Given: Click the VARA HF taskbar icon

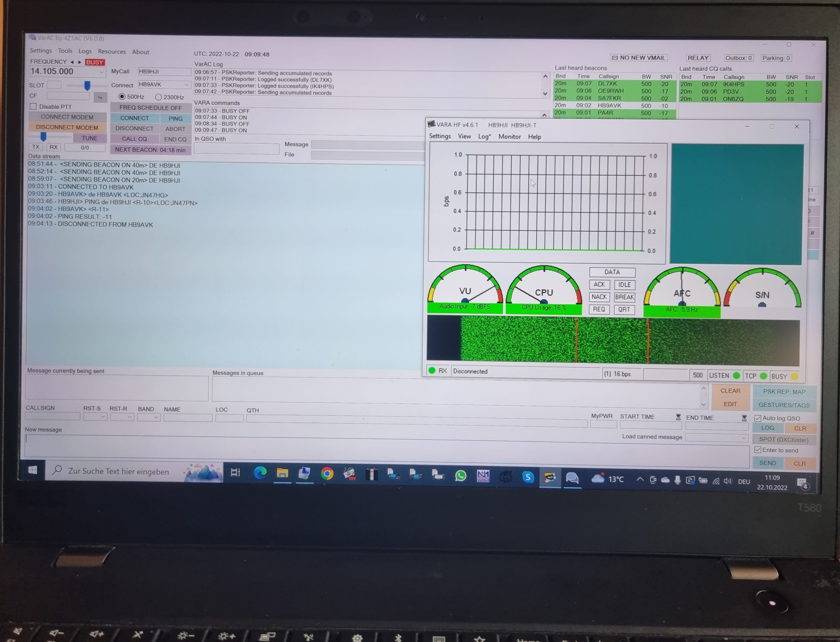Looking at the screenshot, I should (x=550, y=477).
